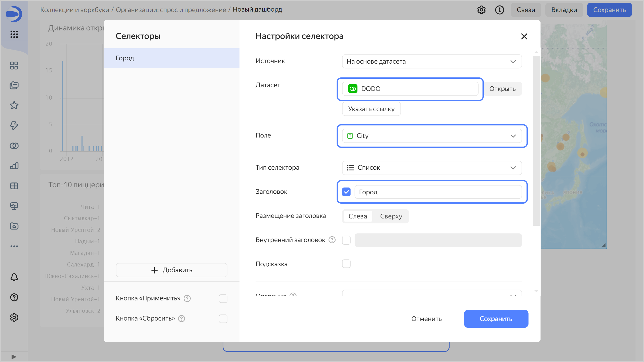Open dashboard settings gear in header
Viewport: 644px width, 362px height.
(x=481, y=10)
